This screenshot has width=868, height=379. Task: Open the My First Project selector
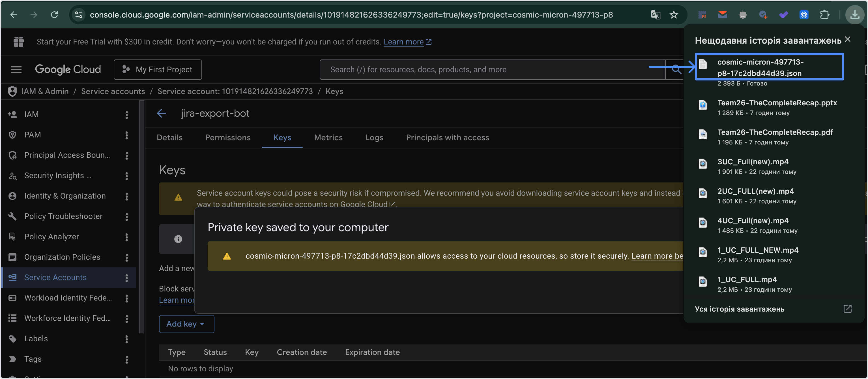pyautogui.click(x=158, y=69)
